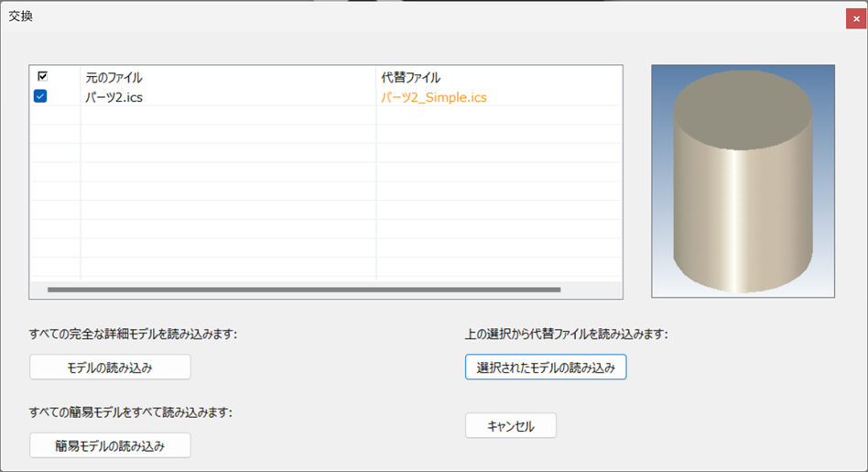Select the パーツ2.ics entry in the list
This screenshot has width=868, height=472.
coord(114,97)
